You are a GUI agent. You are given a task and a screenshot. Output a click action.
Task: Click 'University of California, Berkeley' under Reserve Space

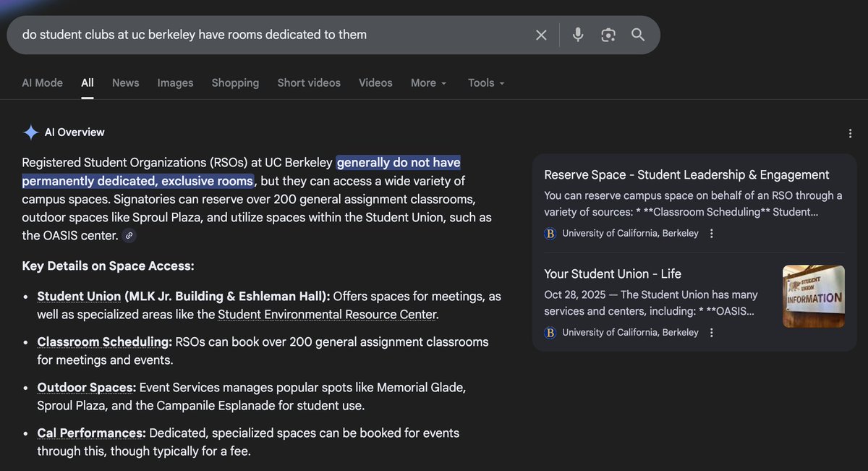pos(630,234)
